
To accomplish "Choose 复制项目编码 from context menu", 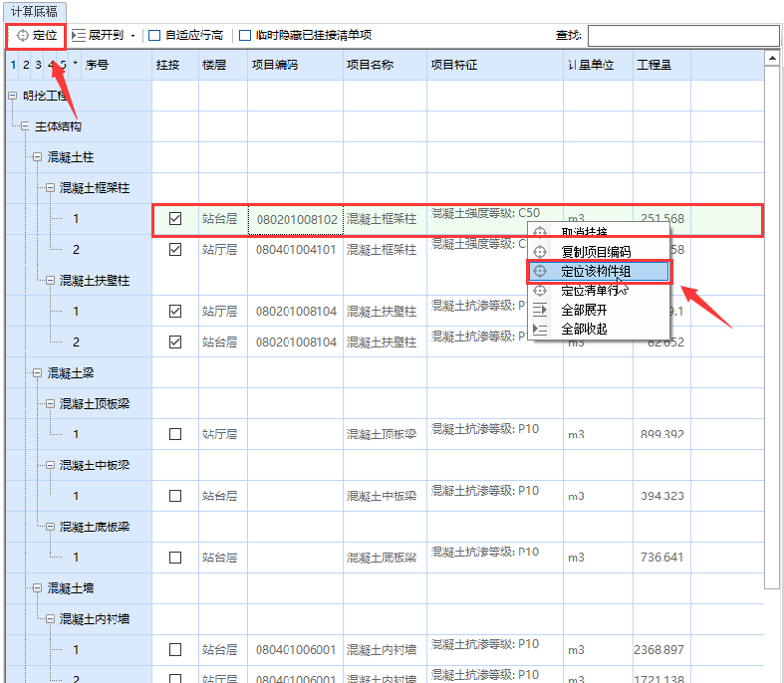I will point(599,252).
